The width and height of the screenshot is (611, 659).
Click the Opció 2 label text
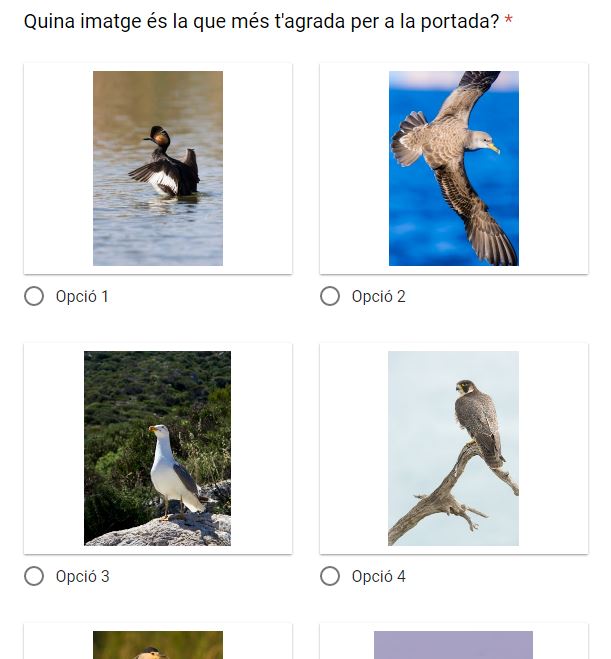pyautogui.click(x=378, y=297)
